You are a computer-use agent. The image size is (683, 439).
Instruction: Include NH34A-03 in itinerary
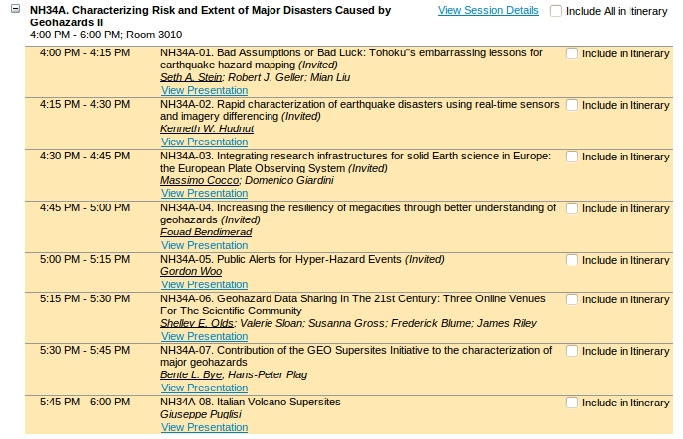tap(572, 157)
